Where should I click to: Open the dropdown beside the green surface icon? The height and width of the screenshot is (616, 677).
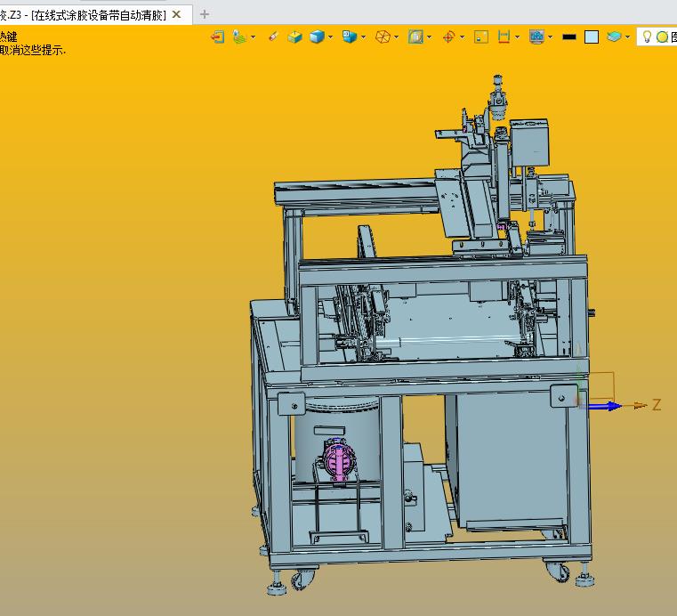[x=253, y=37]
